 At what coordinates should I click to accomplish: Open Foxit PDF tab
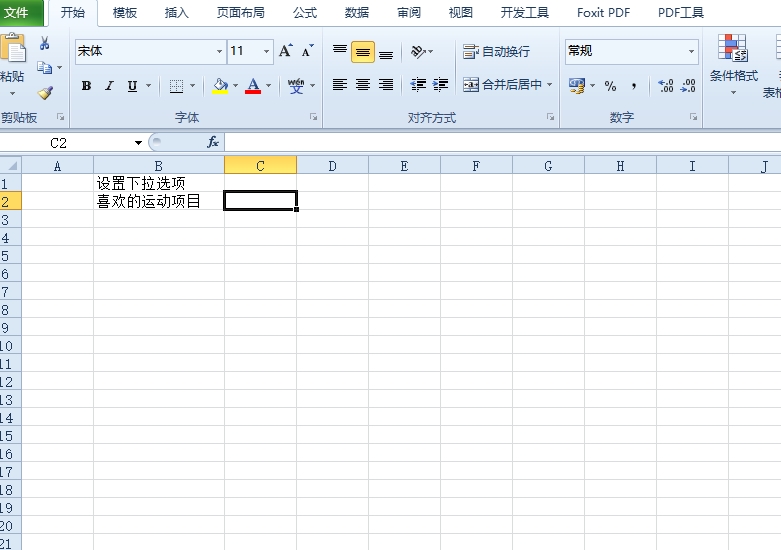coord(603,12)
